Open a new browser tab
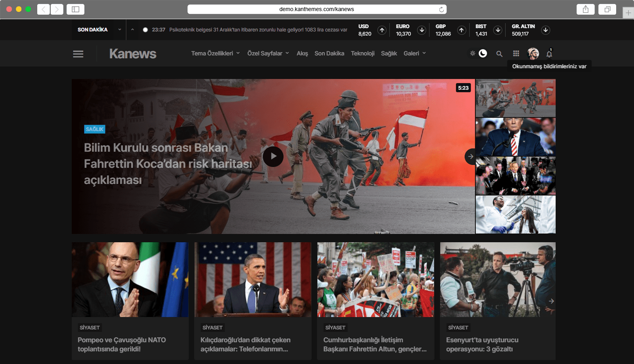634x364 pixels. 628,13
